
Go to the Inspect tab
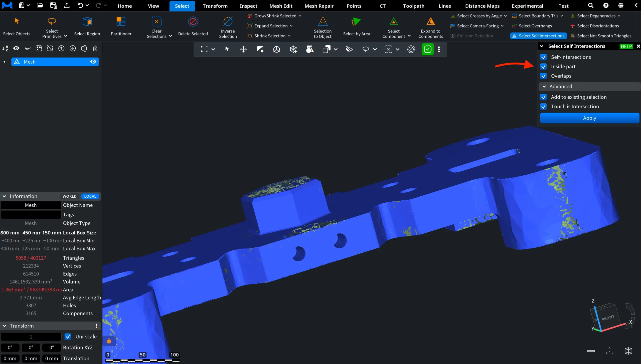(248, 6)
